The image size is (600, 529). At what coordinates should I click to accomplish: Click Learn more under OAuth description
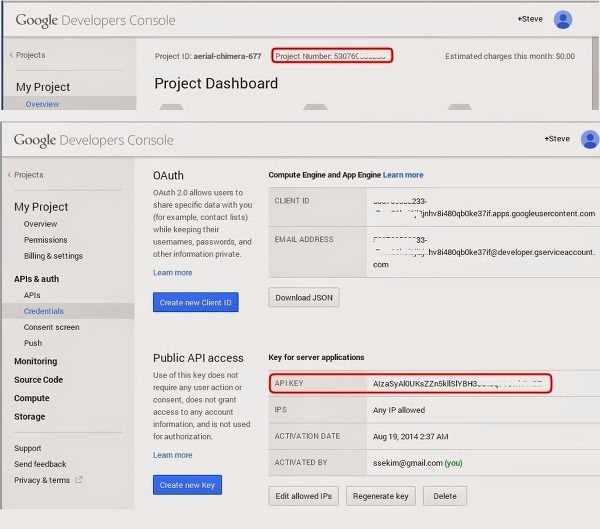[173, 273]
